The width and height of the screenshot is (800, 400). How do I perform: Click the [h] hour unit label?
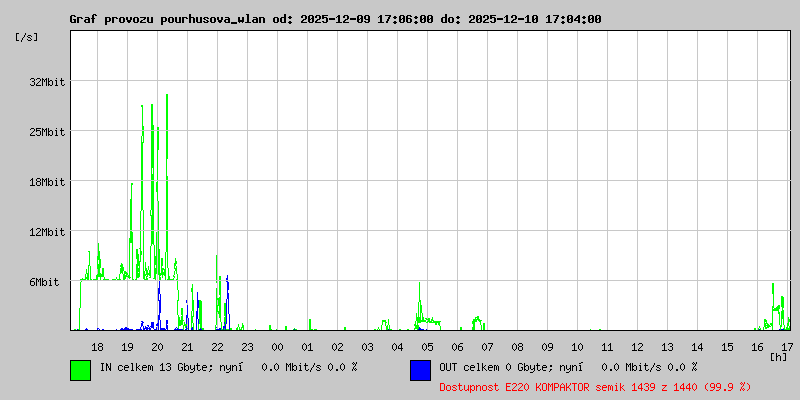click(779, 356)
